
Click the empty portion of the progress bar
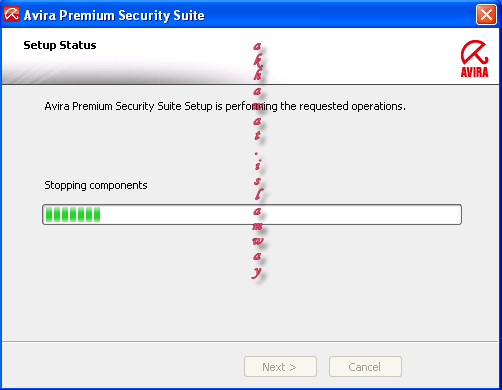click(x=280, y=214)
